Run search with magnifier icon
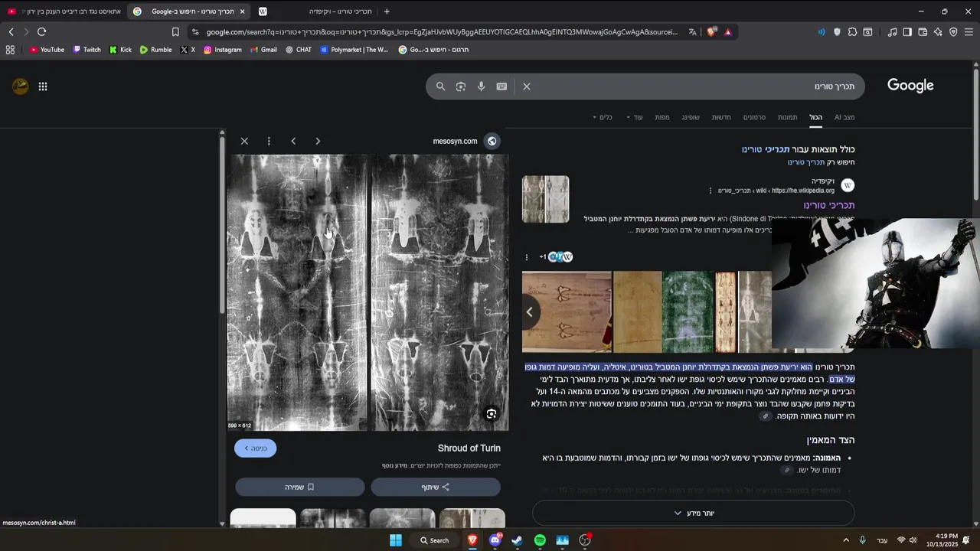 tap(440, 86)
